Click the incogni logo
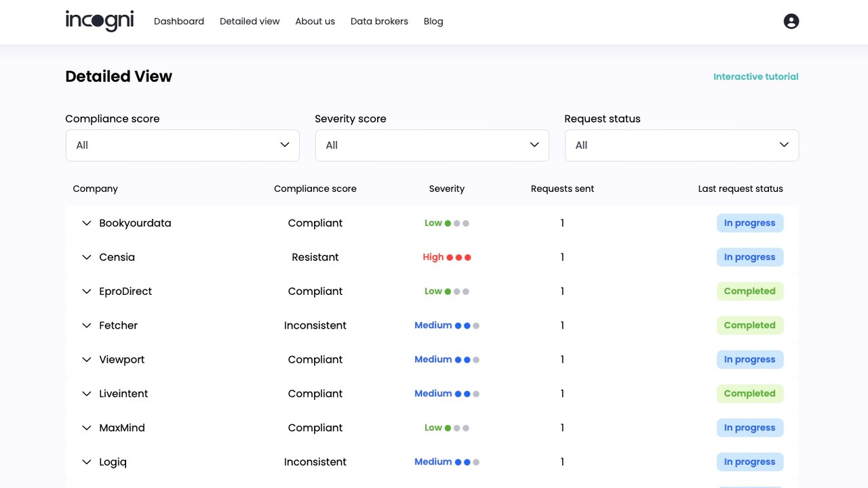This screenshot has width=868, height=488. tap(100, 21)
